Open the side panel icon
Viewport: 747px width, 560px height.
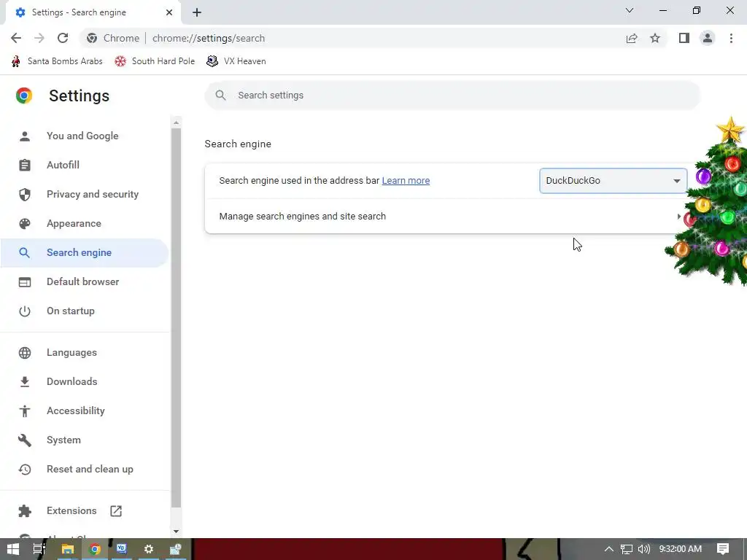pos(684,38)
